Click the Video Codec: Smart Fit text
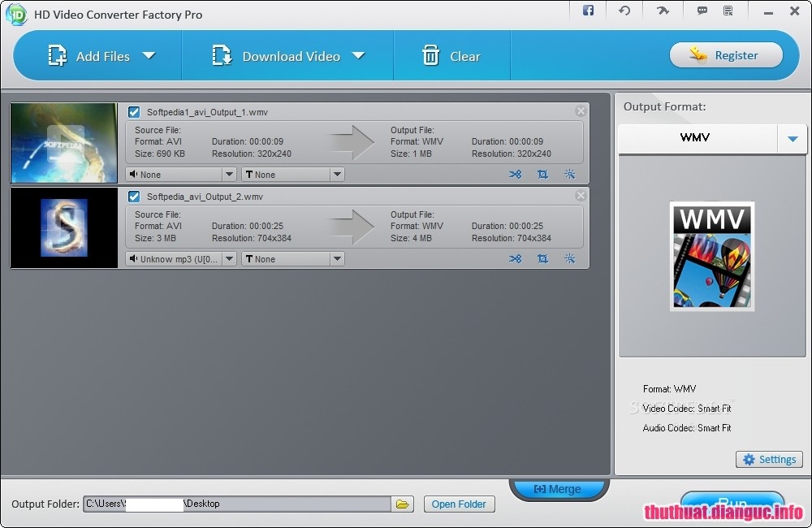Screen dimensions: 812x528 [x=687, y=409]
